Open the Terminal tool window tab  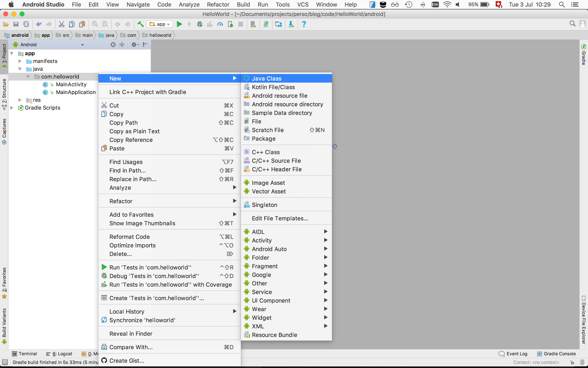[x=24, y=354]
